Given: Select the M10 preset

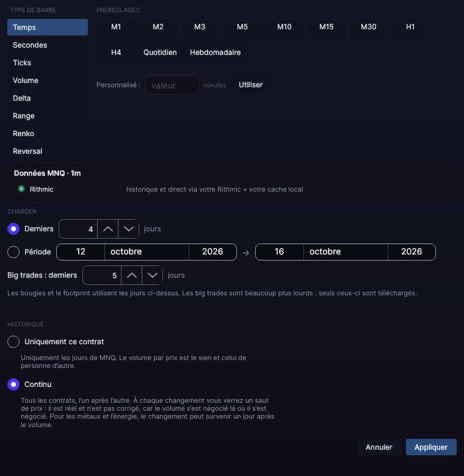Looking at the screenshot, I should click(x=285, y=27).
